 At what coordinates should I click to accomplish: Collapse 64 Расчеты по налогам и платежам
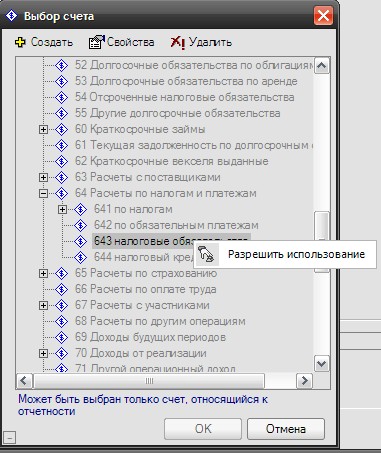click(x=43, y=193)
